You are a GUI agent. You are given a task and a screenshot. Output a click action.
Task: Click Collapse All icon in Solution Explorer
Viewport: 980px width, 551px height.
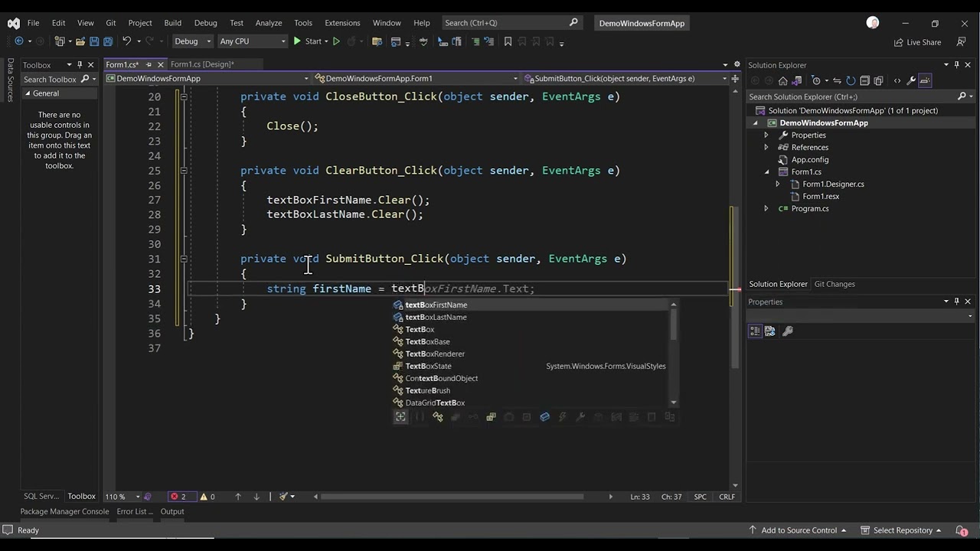[864, 80]
